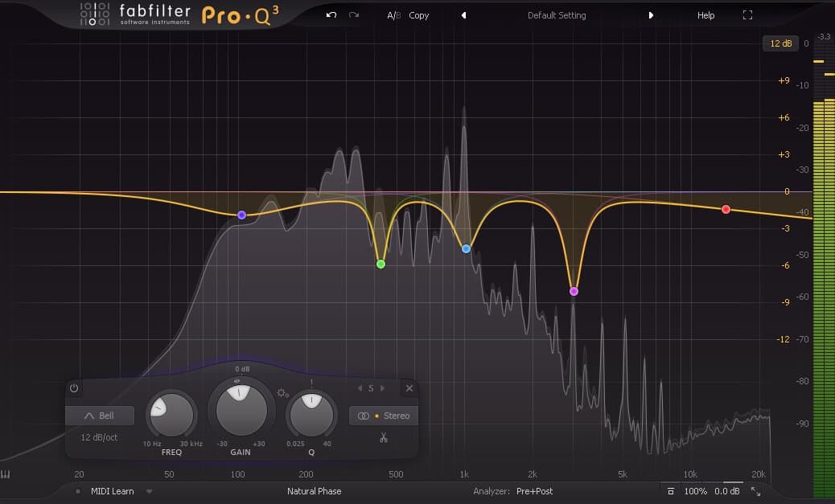Click the Undo arrow icon

click(x=331, y=15)
